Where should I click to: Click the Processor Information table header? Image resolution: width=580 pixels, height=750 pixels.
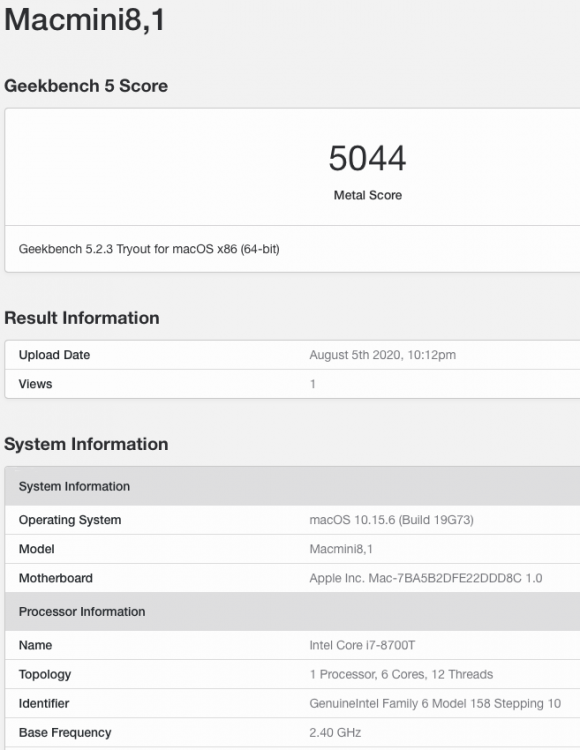coord(292,612)
